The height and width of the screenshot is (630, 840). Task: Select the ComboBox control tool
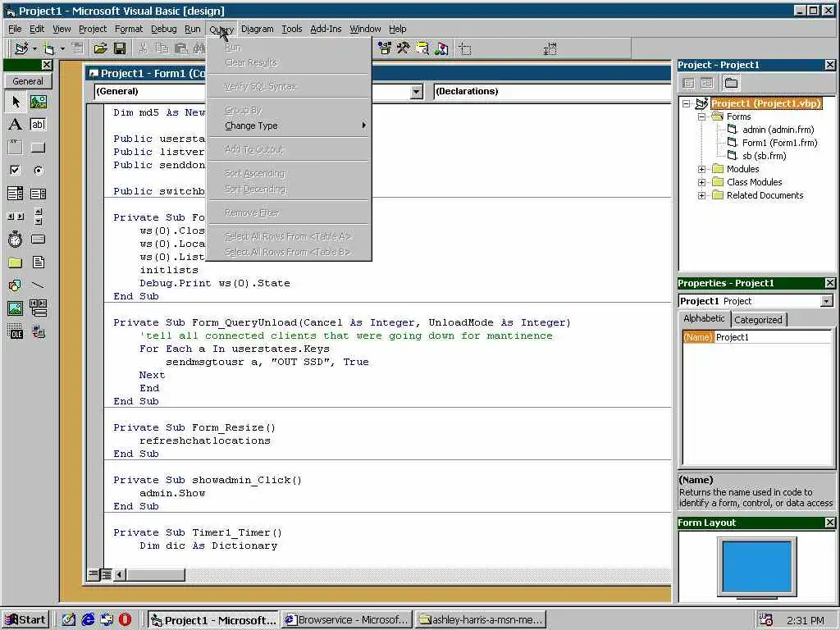[16, 194]
